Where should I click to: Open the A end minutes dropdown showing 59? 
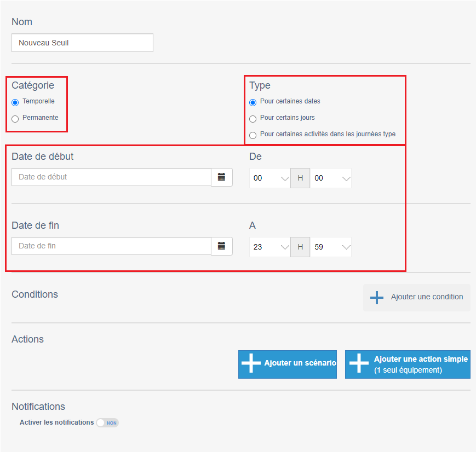click(331, 247)
